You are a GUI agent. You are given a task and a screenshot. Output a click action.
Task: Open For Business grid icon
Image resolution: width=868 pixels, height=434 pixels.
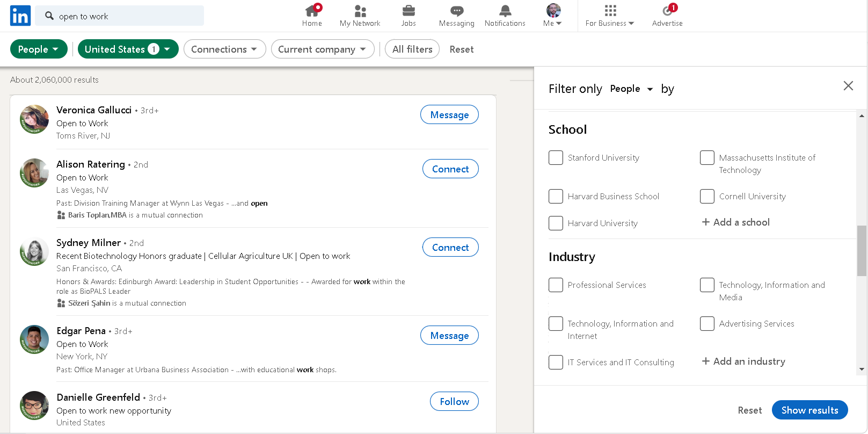(x=610, y=10)
